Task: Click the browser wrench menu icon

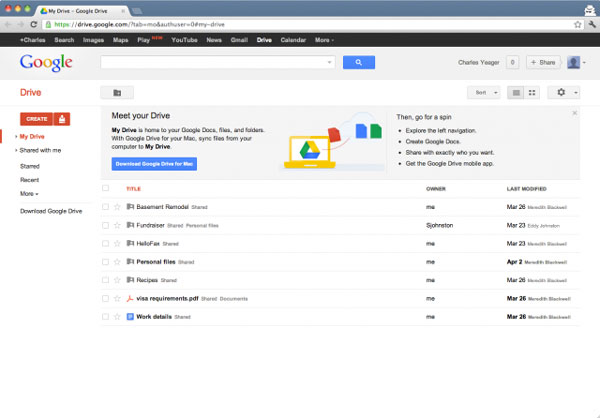Action: [x=592, y=24]
